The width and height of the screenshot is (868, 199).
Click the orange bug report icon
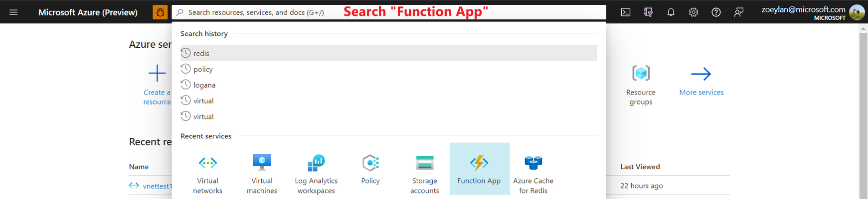160,12
